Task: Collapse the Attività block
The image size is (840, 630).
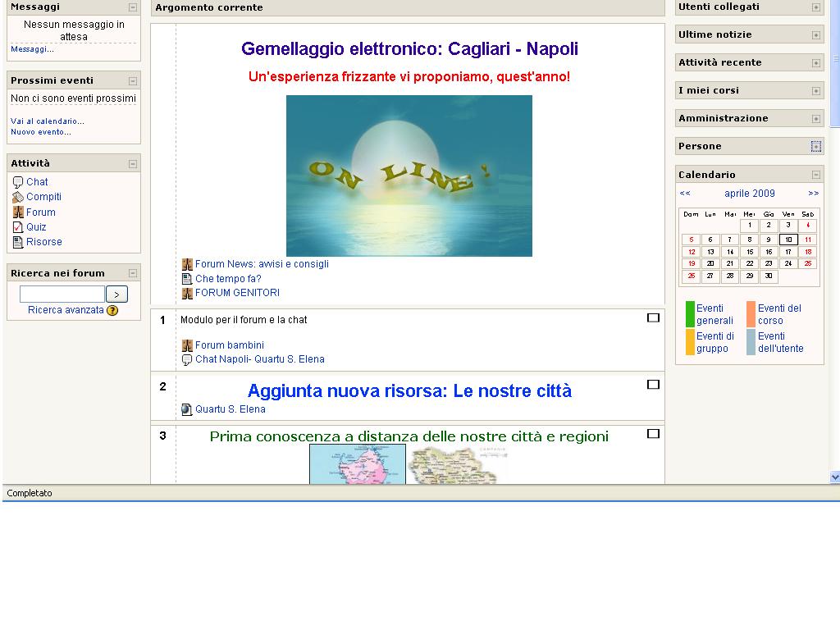Action: click(x=133, y=164)
